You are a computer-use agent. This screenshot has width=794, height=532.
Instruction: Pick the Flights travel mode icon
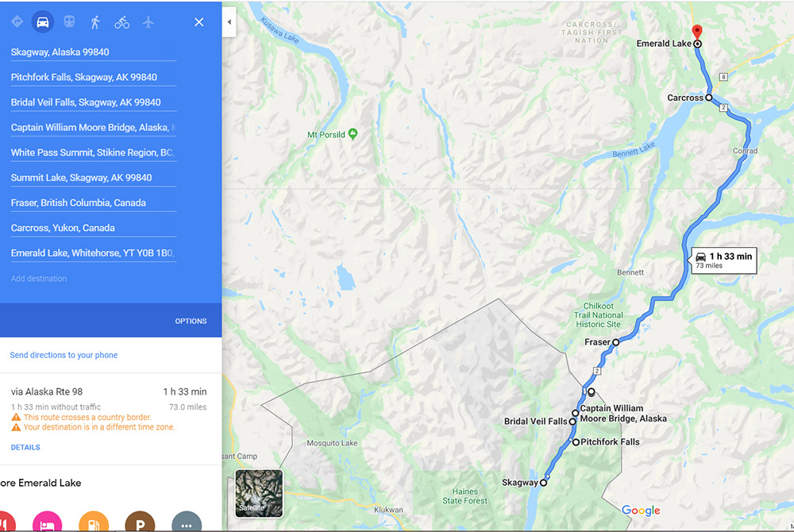[x=148, y=22]
